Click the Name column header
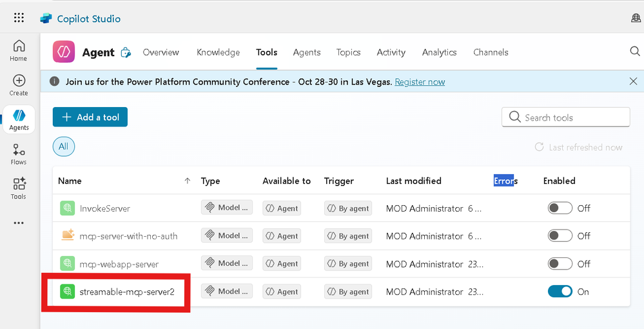This screenshot has width=644, height=329. pyautogui.click(x=70, y=181)
